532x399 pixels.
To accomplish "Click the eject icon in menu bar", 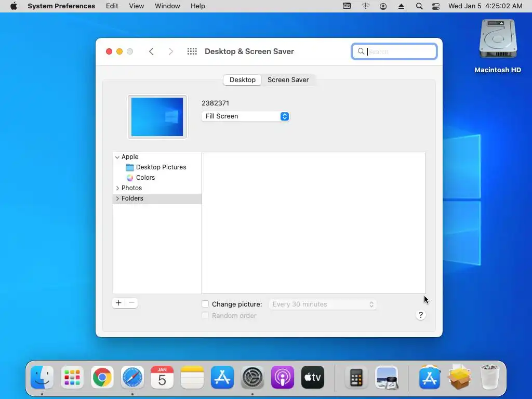I will tap(401, 6).
